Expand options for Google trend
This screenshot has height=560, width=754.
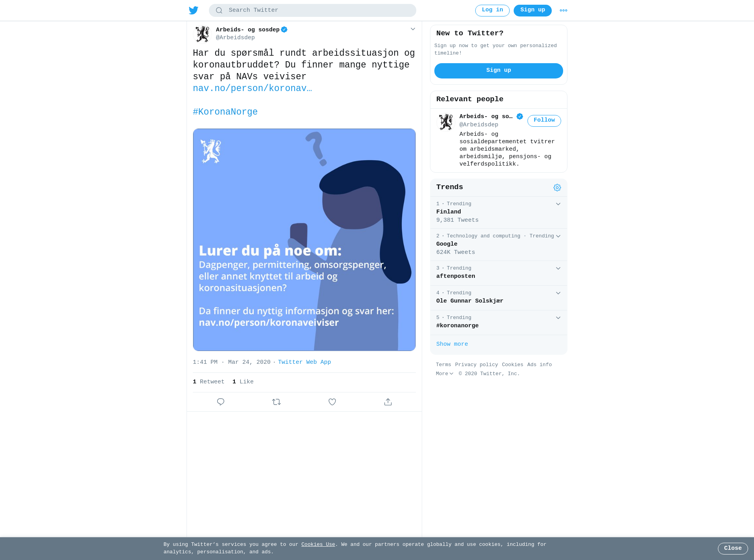558,236
